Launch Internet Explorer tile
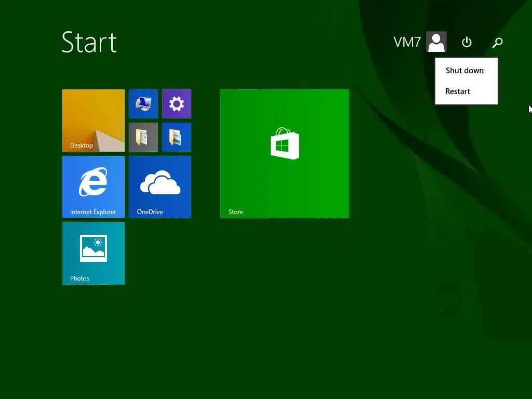 pyautogui.click(x=94, y=187)
